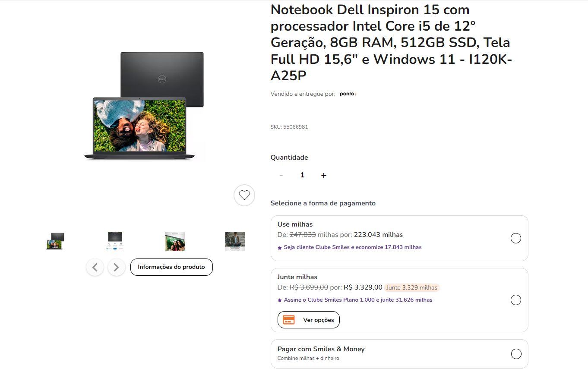Click the orange credit card icon
This screenshot has height=372, width=588.
click(x=288, y=320)
